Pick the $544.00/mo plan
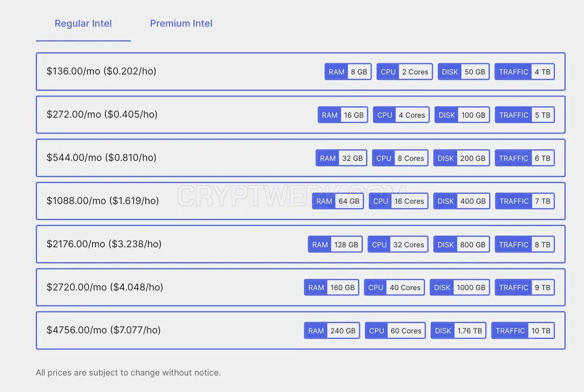This screenshot has height=392, width=584. (301, 158)
